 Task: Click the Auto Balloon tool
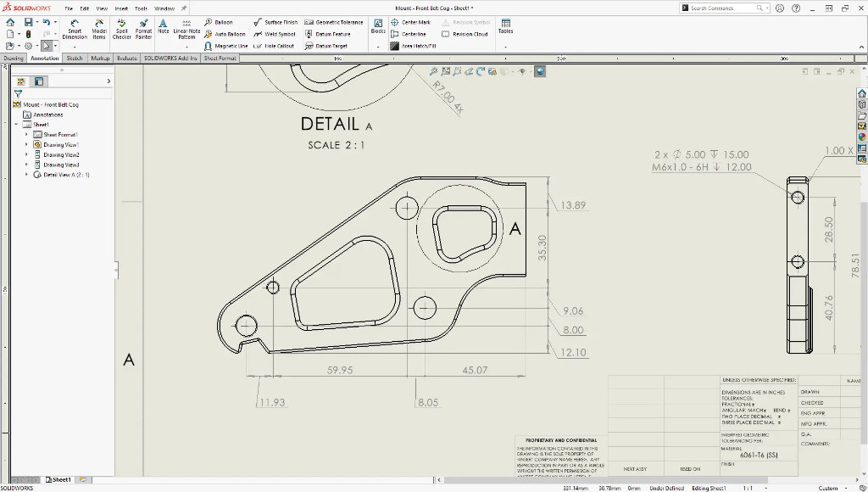pyautogui.click(x=225, y=34)
